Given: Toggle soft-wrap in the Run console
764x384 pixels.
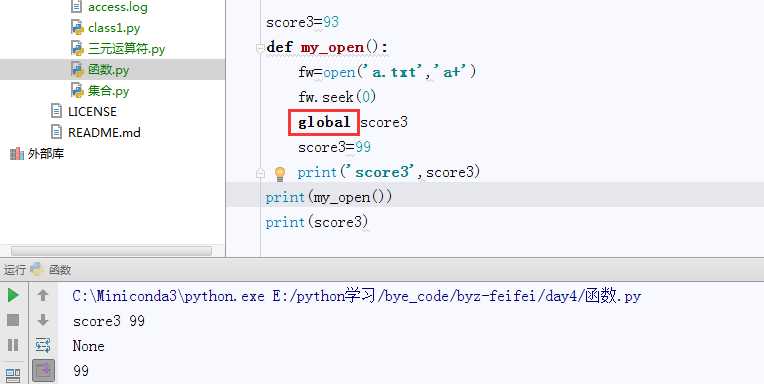Looking at the screenshot, I should coord(43,346).
